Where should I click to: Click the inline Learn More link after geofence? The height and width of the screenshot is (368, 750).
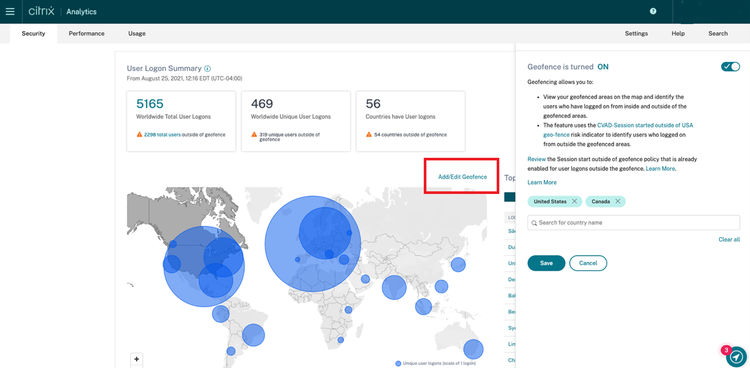click(x=661, y=169)
